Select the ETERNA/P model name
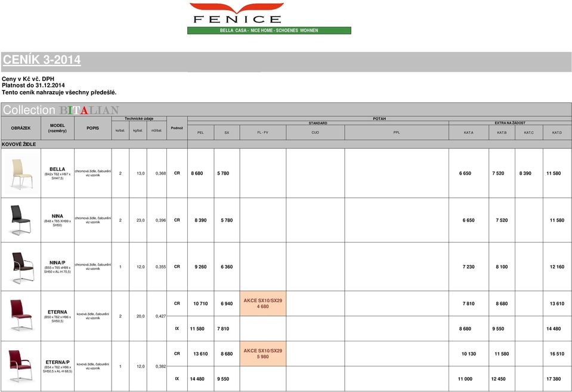572x392 pixels. [57, 362]
